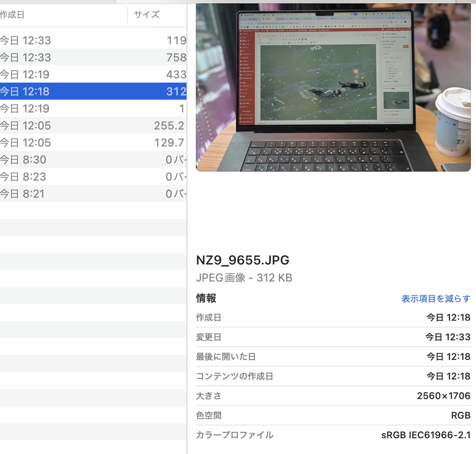Select the file row created 今日 12:33 sized 119
Image resolution: width=476 pixels, height=454 pixels.
coord(93,40)
